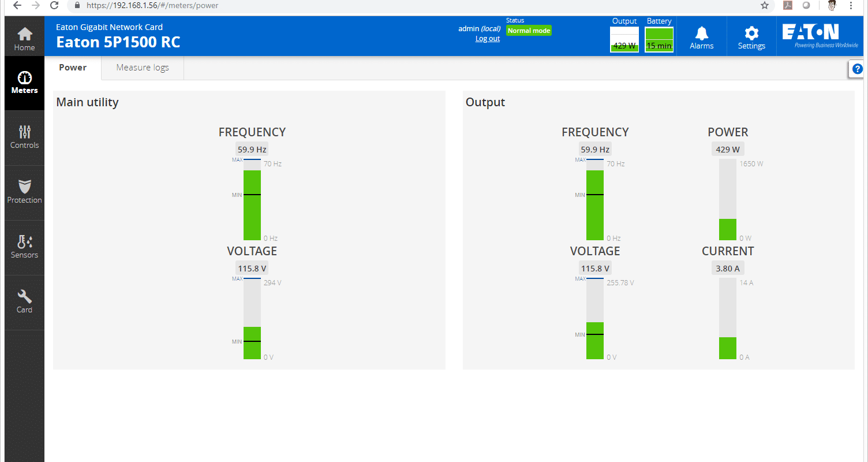Click the Output 59.9 Hz value
This screenshot has height=462, width=868.
pyautogui.click(x=595, y=150)
